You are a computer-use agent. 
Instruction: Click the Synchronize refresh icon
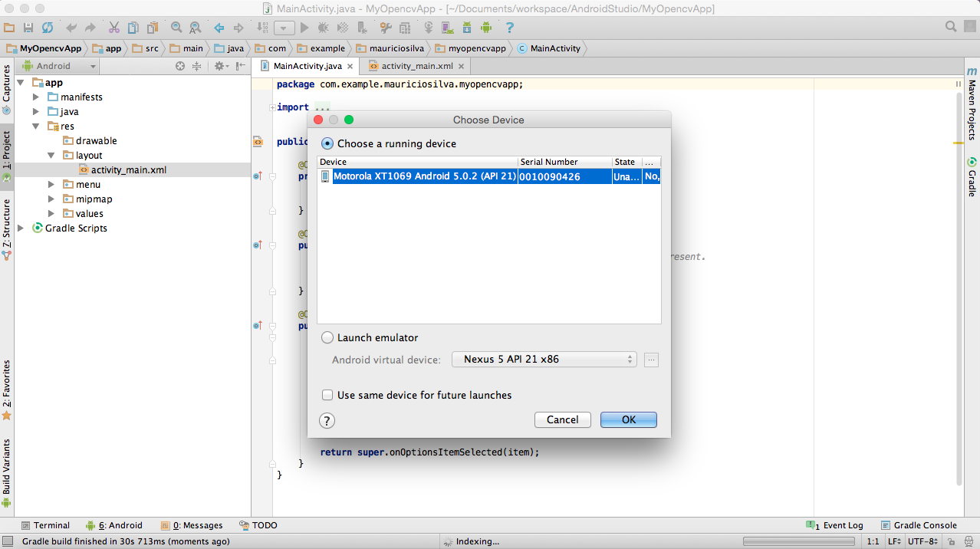tap(48, 28)
